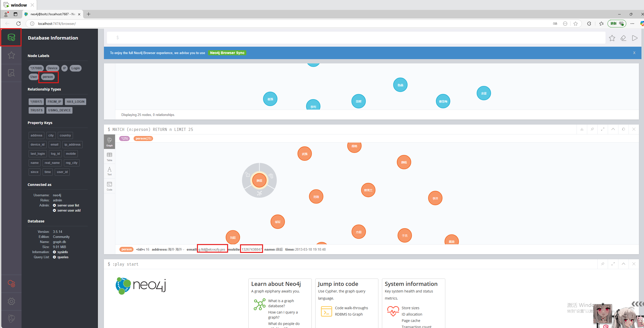Open Browser Settings gear in sidebar
The image size is (644, 328).
pyautogui.click(x=11, y=301)
